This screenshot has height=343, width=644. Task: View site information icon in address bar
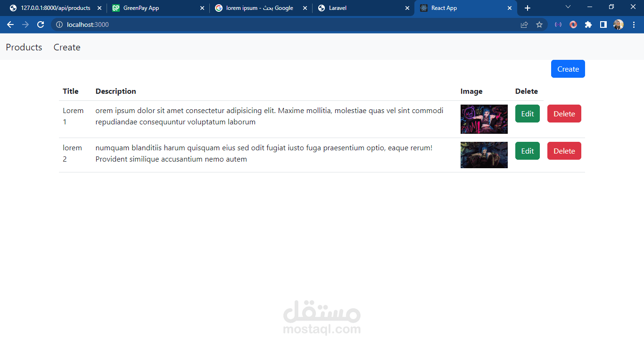(59, 24)
